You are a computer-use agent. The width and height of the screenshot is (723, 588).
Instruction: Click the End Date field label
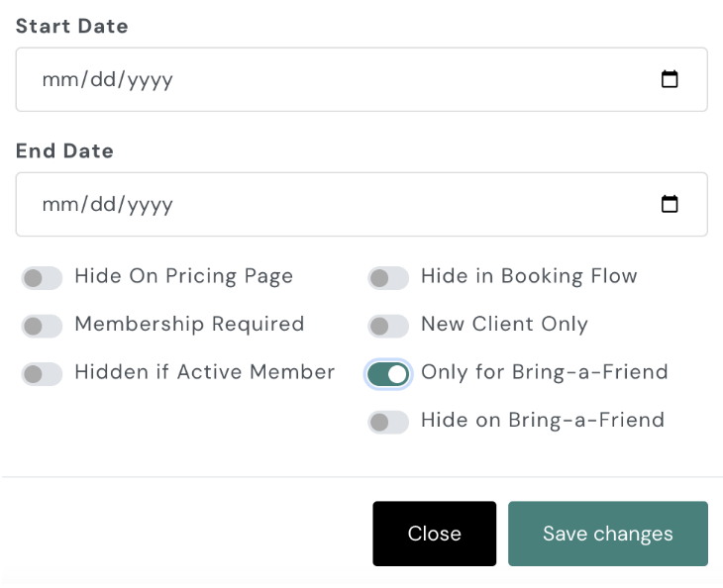point(65,151)
